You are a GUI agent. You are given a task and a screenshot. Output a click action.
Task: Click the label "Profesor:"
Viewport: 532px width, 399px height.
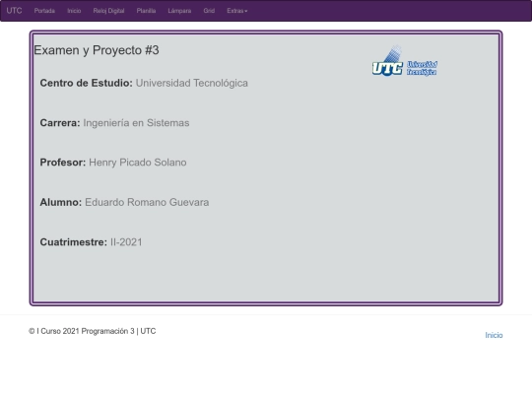63,163
